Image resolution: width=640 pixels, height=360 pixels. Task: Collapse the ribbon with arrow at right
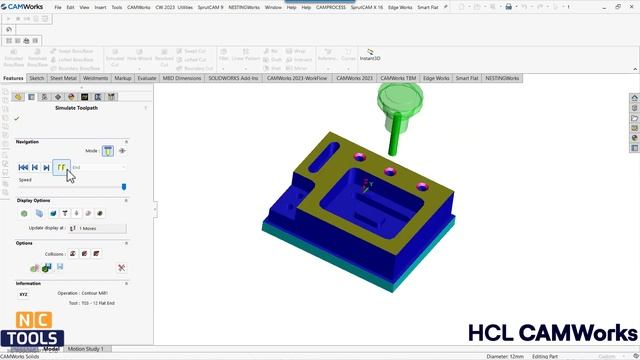[x=635, y=69]
